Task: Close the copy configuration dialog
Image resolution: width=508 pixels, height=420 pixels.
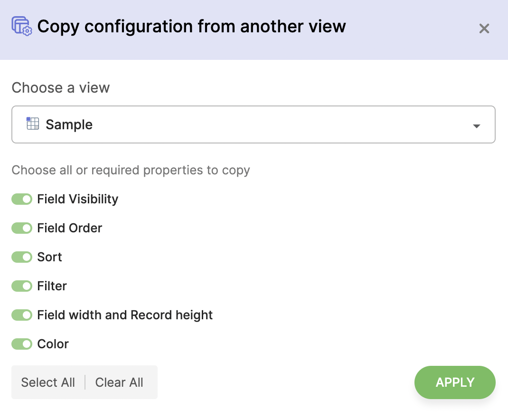Action: pyautogui.click(x=484, y=29)
